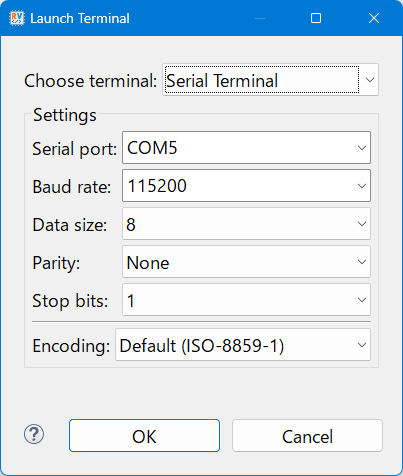The image size is (403, 476).
Task: Click the RV application icon in title bar
Action: [17, 18]
